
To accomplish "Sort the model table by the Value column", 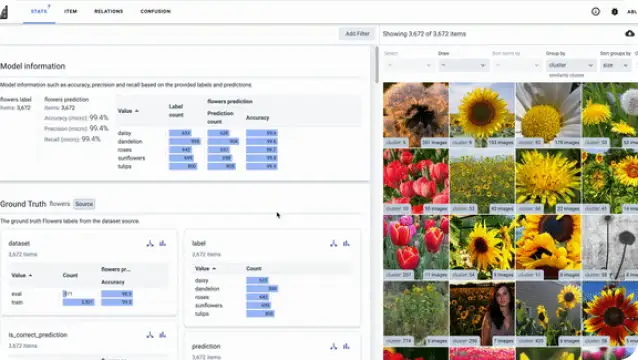I will (x=128, y=111).
